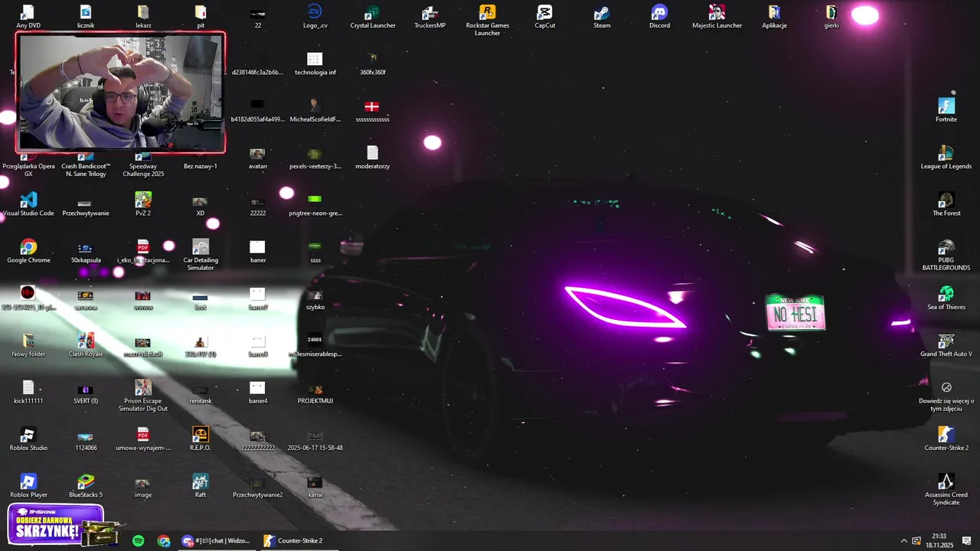Open the PUBG BATTLEGROUNDS shortcut

point(946,255)
